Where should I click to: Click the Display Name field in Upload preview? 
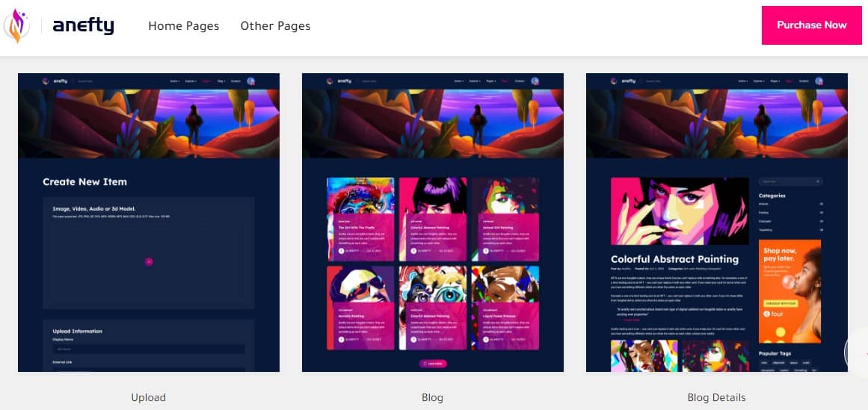pyautogui.click(x=148, y=349)
